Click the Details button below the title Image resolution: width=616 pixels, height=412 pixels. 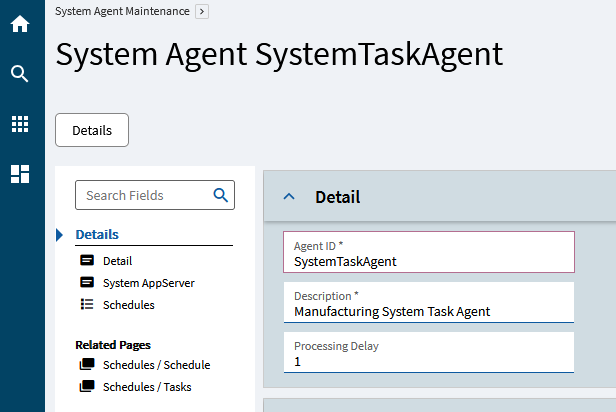92,130
